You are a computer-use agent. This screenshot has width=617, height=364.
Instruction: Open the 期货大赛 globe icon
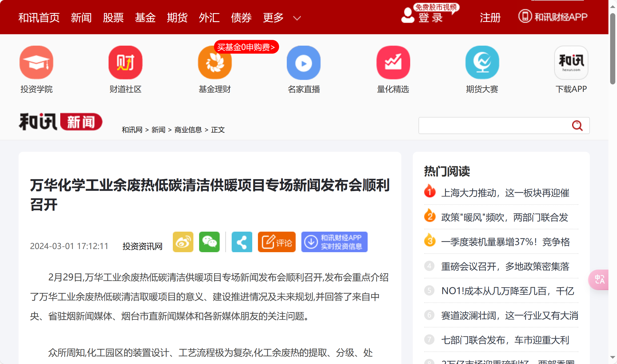click(482, 62)
